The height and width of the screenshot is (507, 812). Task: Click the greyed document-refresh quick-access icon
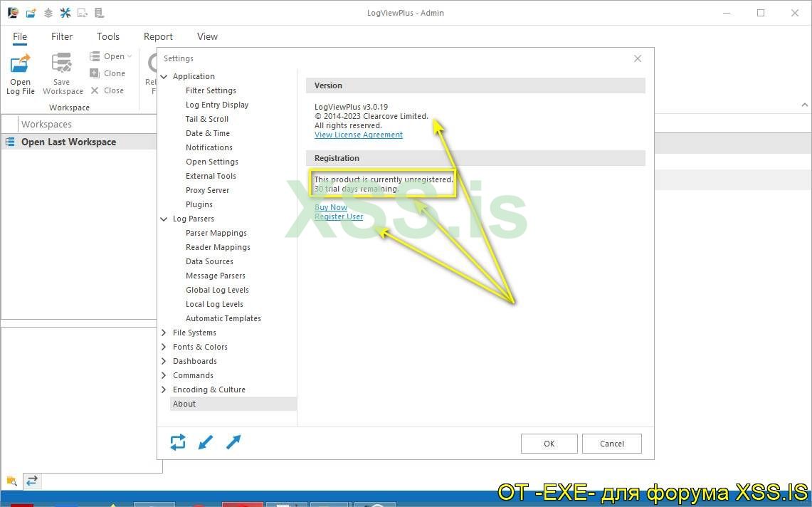[x=83, y=13]
